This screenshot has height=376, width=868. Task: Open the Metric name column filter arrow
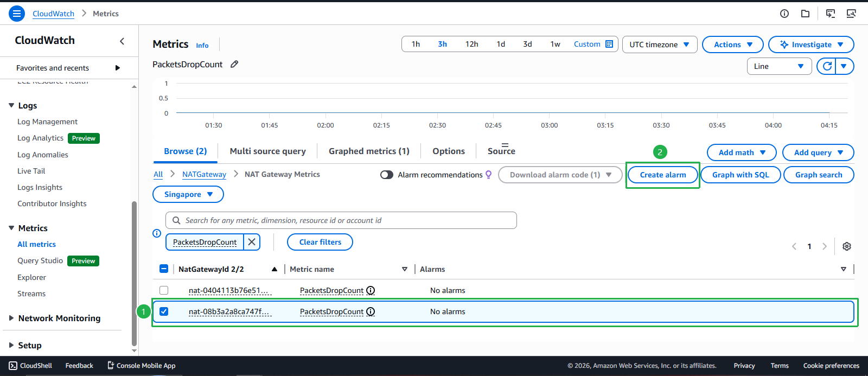(405, 269)
